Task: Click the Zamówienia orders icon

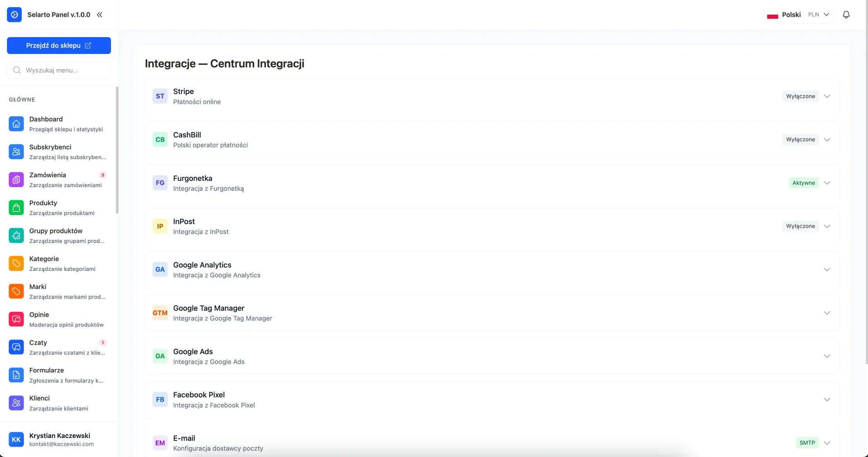Action: coord(16,179)
